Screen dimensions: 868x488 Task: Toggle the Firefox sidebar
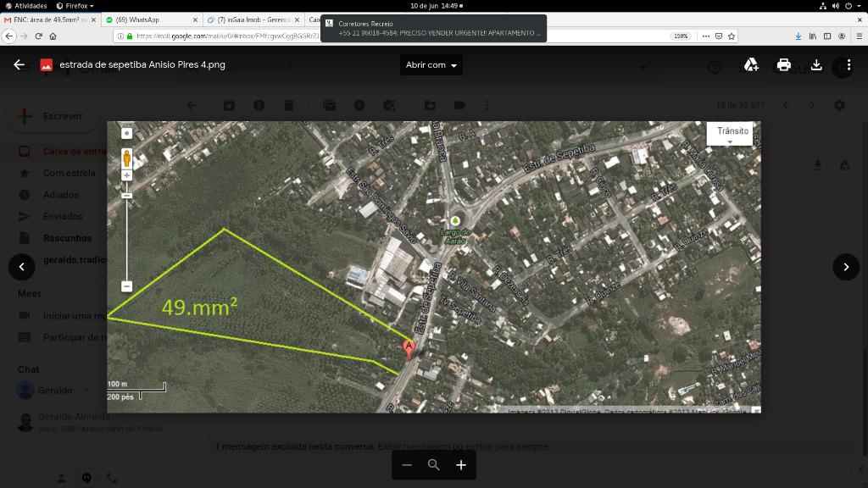tap(827, 36)
